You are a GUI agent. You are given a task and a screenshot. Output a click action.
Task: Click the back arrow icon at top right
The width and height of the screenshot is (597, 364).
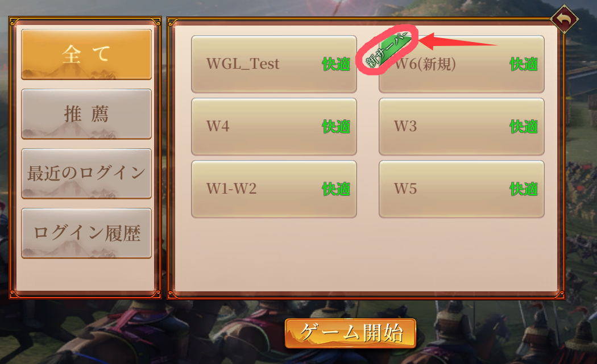click(564, 19)
